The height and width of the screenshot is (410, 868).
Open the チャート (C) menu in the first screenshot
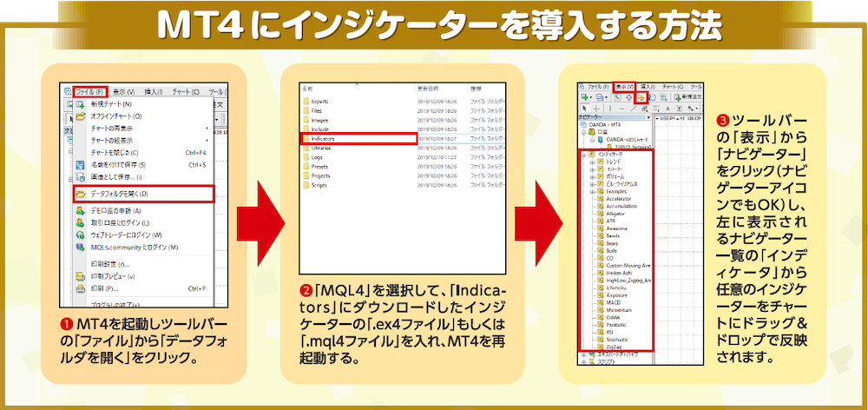click(186, 91)
